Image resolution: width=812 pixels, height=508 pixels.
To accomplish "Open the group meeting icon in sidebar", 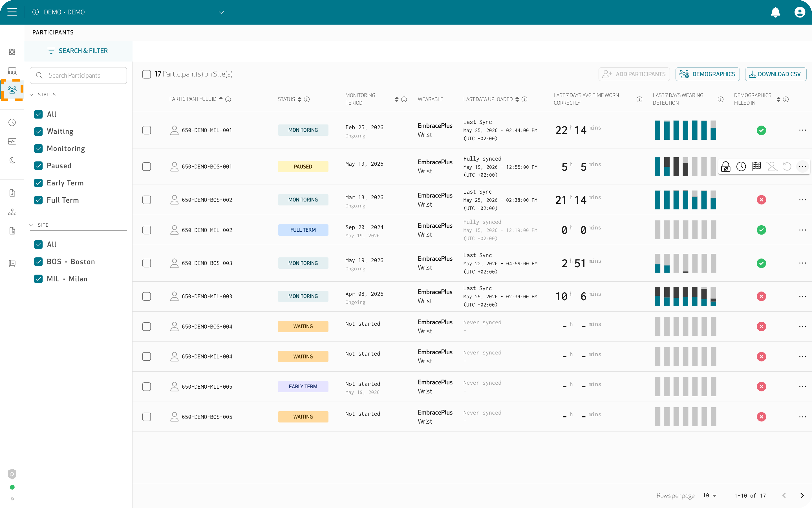I will [x=12, y=71].
